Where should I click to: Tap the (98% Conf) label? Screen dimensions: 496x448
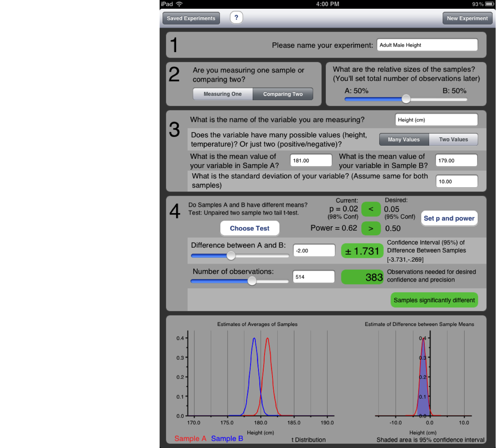(343, 217)
